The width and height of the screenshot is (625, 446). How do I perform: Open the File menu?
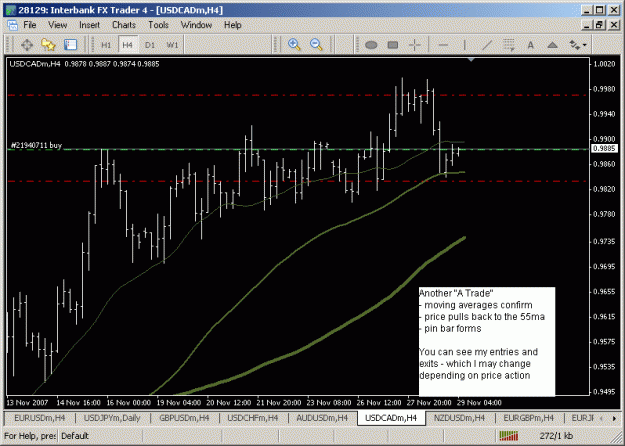tap(30, 25)
